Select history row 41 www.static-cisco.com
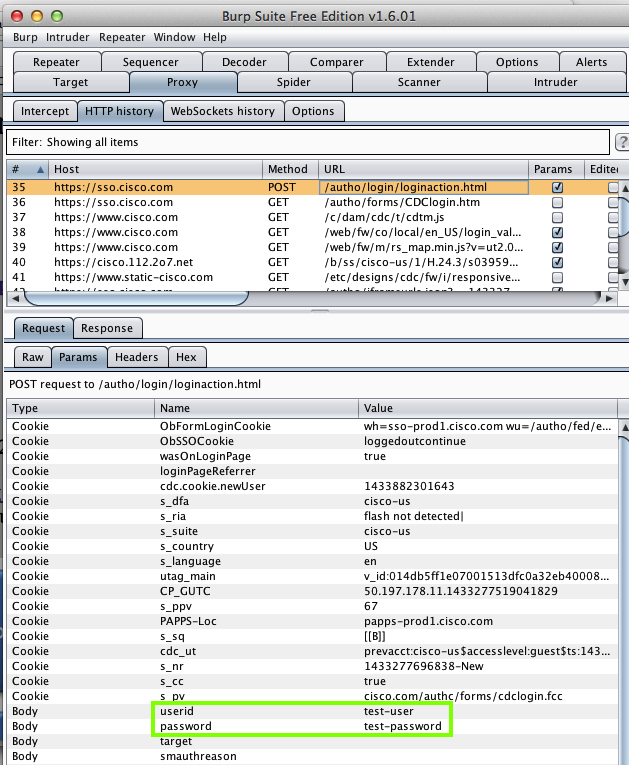Screen dimensions: 629x765 click(x=312, y=278)
